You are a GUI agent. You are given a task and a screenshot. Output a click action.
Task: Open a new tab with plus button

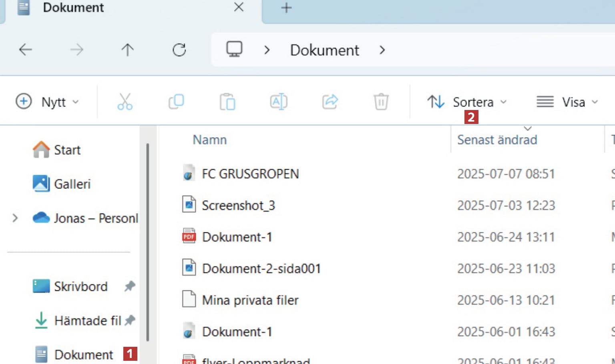(x=286, y=8)
